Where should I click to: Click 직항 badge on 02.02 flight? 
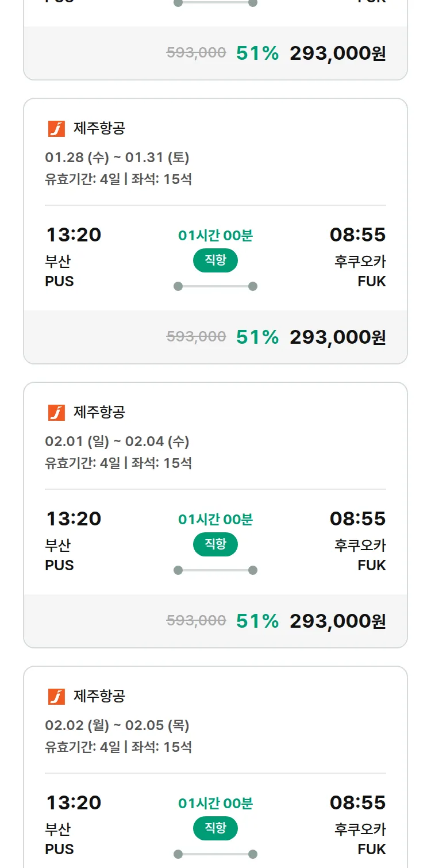[215, 828]
